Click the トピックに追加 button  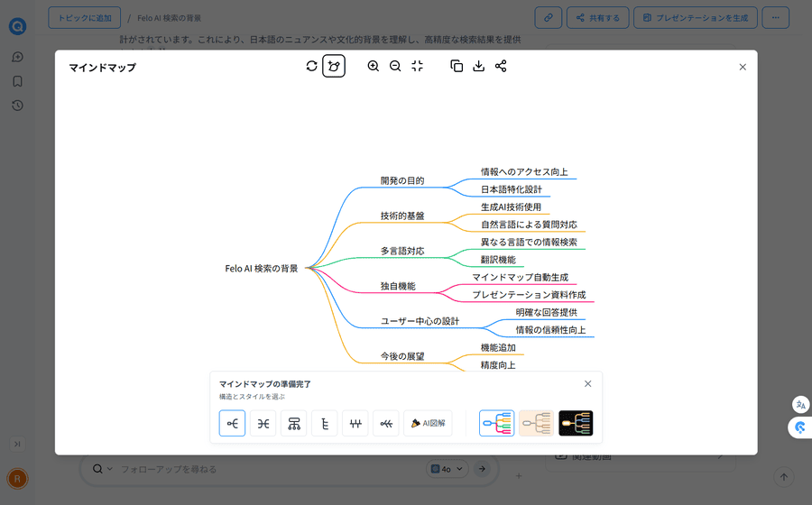[85, 18]
